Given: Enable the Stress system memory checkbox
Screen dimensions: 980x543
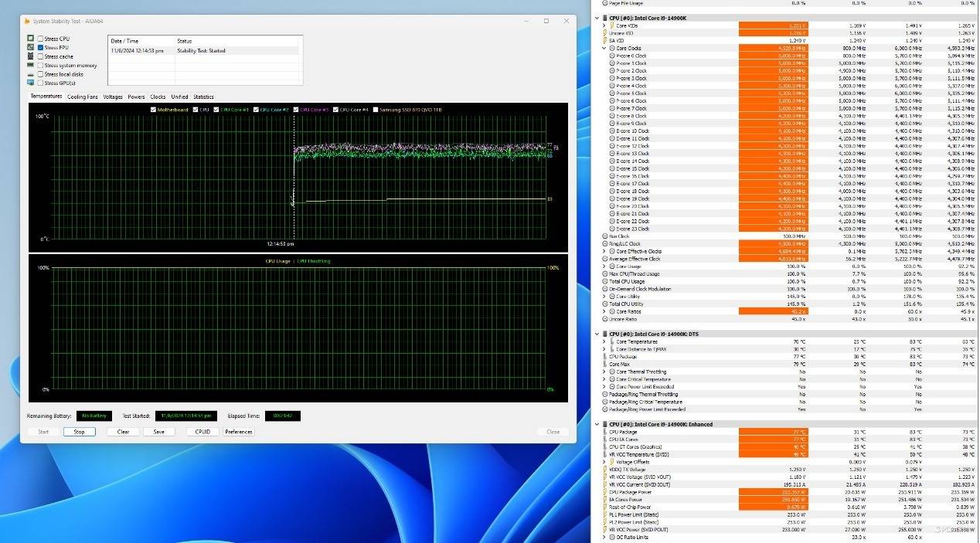Looking at the screenshot, I should (x=40, y=66).
